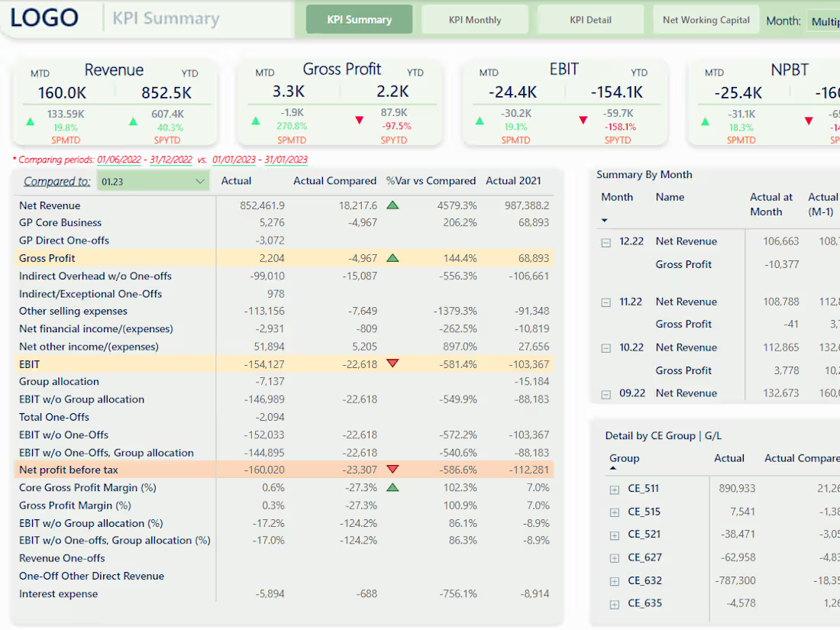The width and height of the screenshot is (840, 630).
Task: Click the red down-arrow under Gross Profit YTD
Action: click(x=359, y=119)
